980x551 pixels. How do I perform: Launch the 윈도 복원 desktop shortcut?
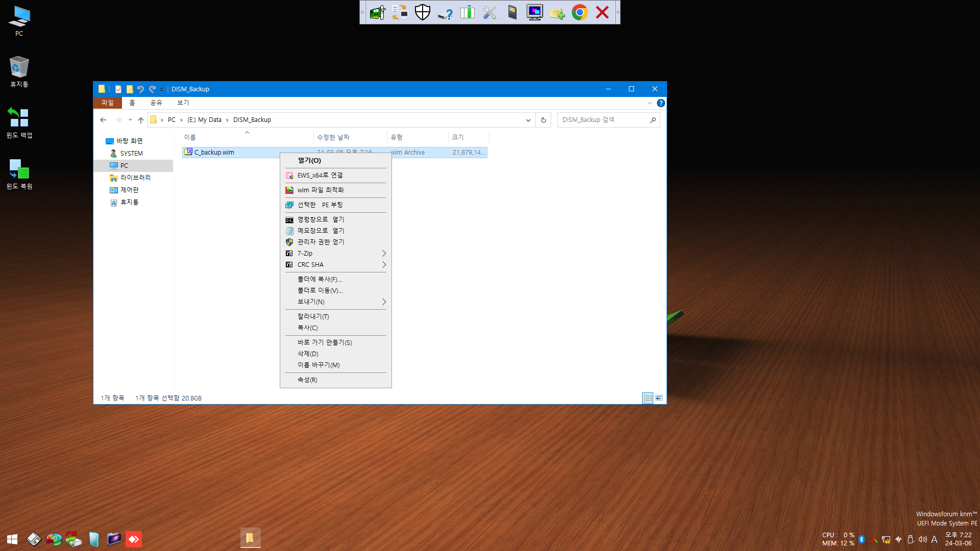(19, 173)
